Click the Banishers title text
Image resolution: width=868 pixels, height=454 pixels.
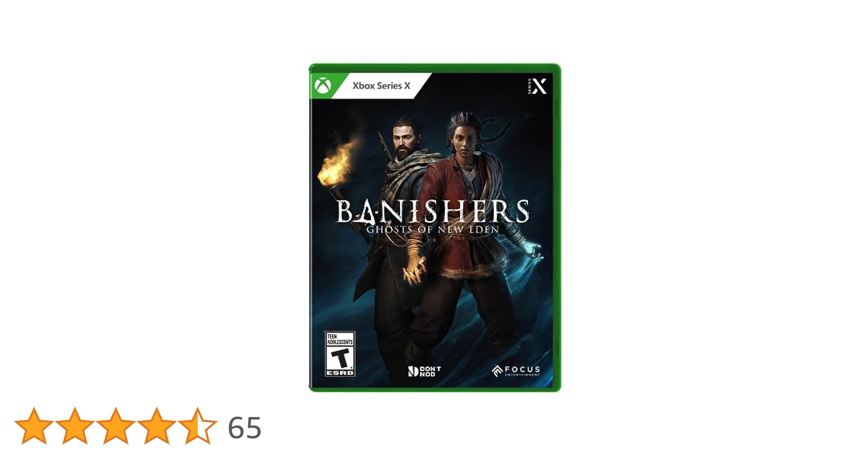point(433,212)
